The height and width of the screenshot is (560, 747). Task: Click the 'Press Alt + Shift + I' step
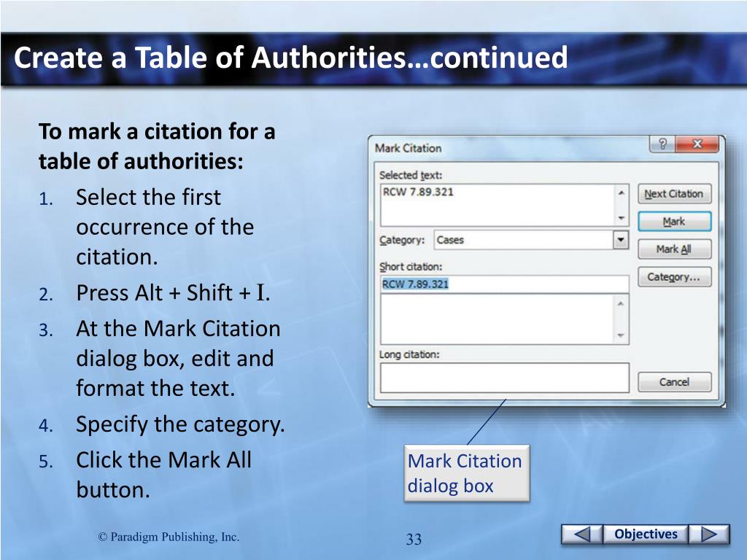[173, 293]
